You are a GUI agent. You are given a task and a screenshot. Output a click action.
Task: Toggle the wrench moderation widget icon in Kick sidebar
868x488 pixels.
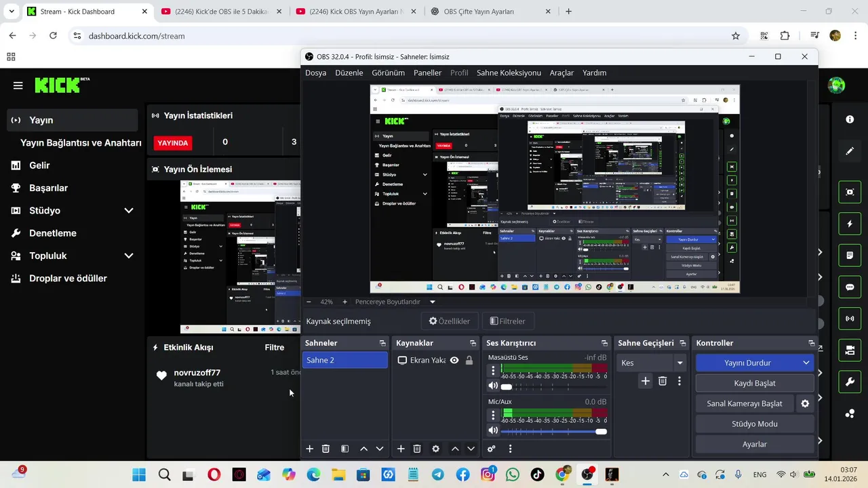pos(850,382)
